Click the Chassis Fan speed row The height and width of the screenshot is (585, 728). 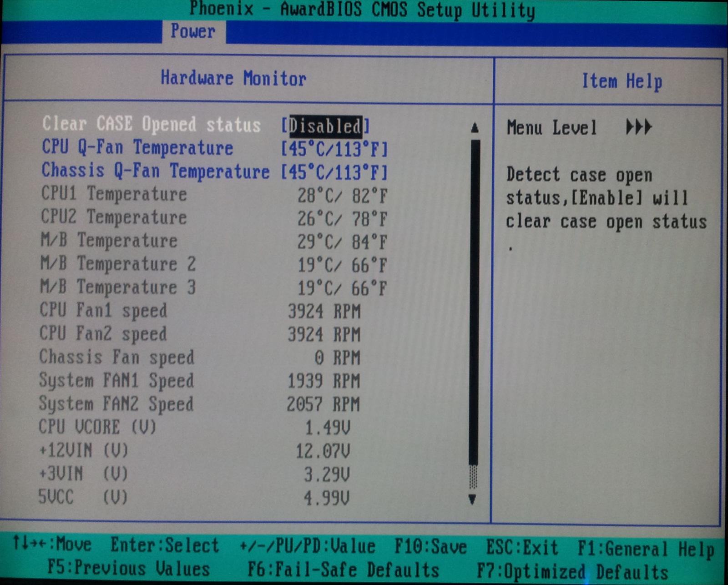click(200, 358)
